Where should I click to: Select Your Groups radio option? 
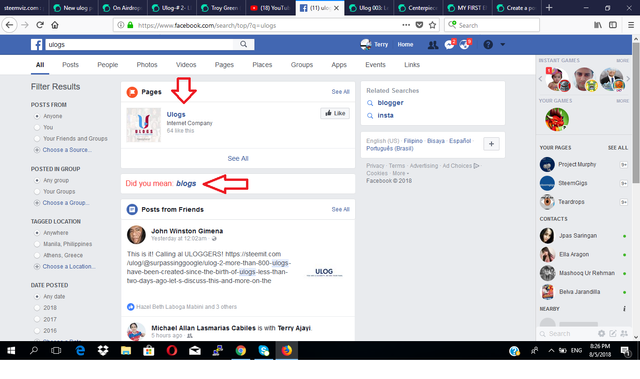37,191
